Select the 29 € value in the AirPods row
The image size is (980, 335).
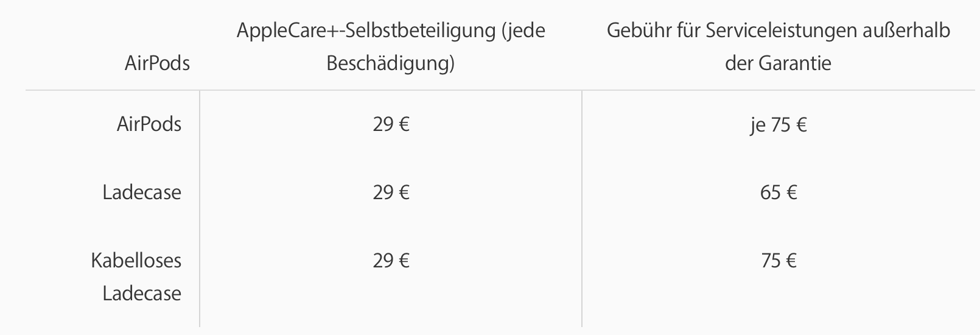tap(391, 124)
